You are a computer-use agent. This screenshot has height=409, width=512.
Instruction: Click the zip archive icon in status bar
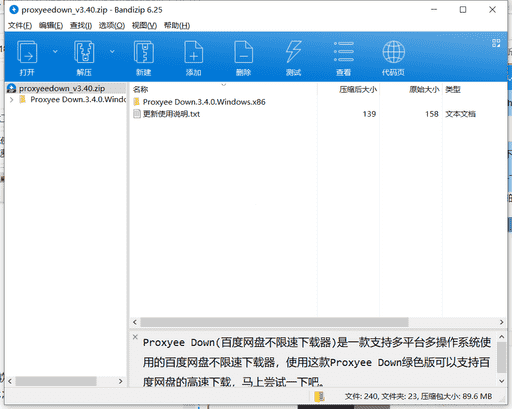coord(319,396)
